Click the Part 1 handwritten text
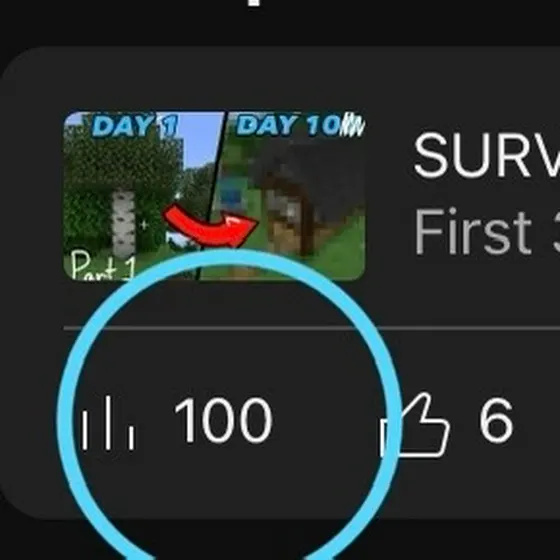Image resolution: width=560 pixels, height=560 pixels. 103,265
